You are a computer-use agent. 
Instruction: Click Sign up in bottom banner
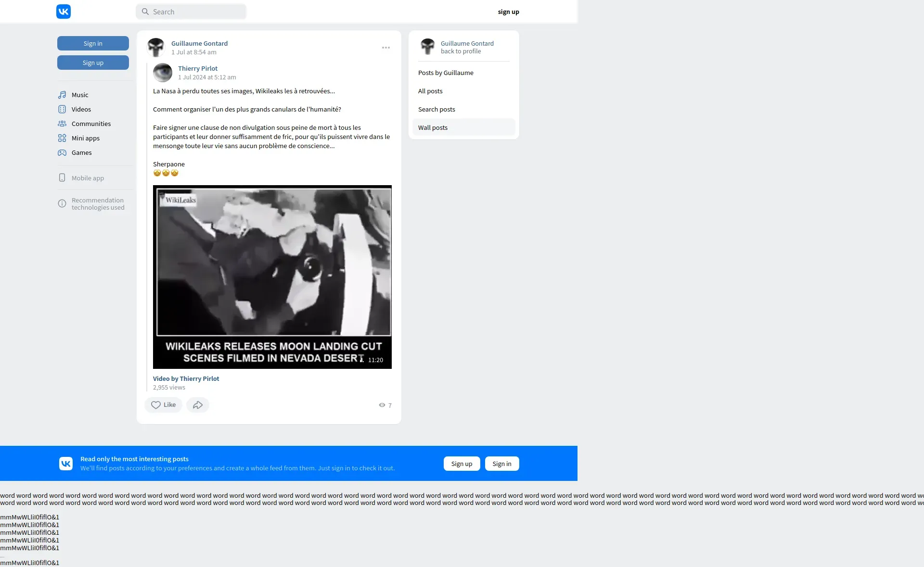tap(462, 464)
